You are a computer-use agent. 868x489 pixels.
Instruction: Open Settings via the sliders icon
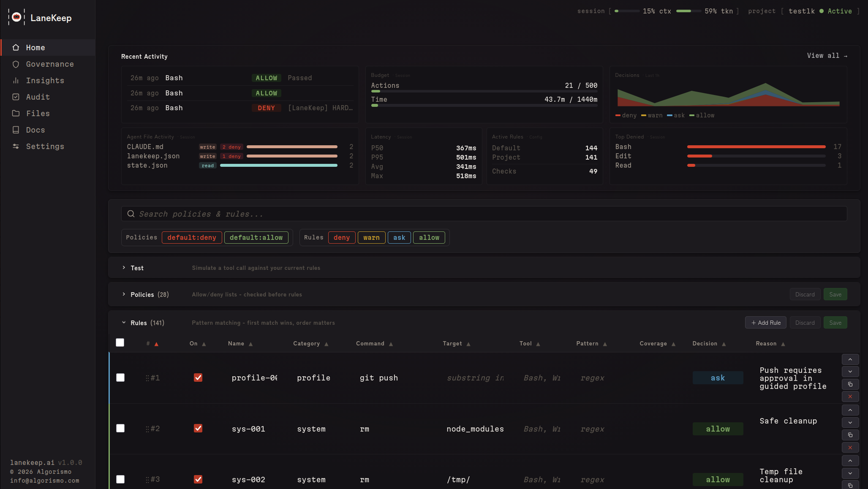click(16, 146)
